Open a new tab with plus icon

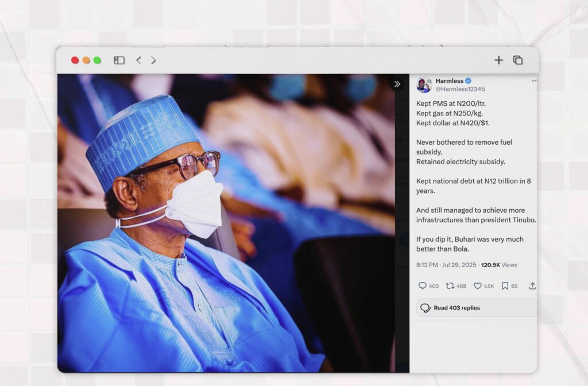pos(498,60)
